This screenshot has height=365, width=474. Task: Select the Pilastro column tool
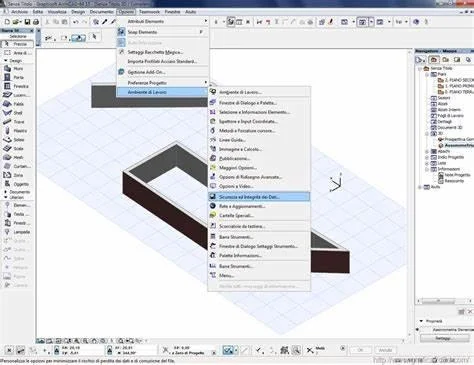[x=17, y=131]
